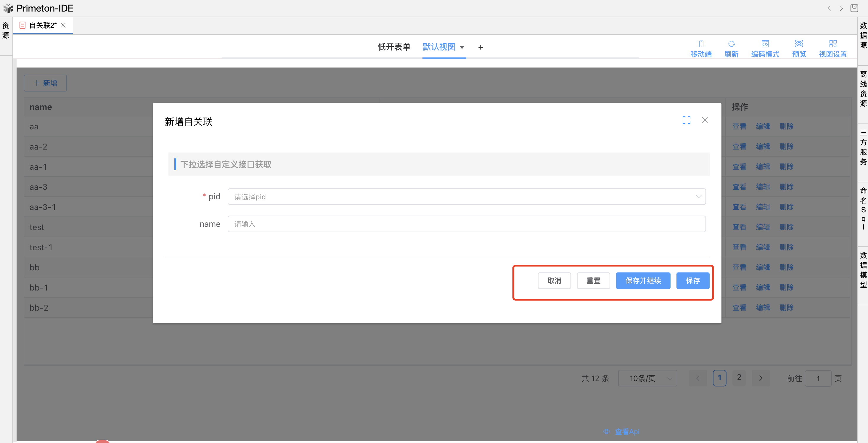
Task: Open the pid select dropdown
Action: coord(466,197)
